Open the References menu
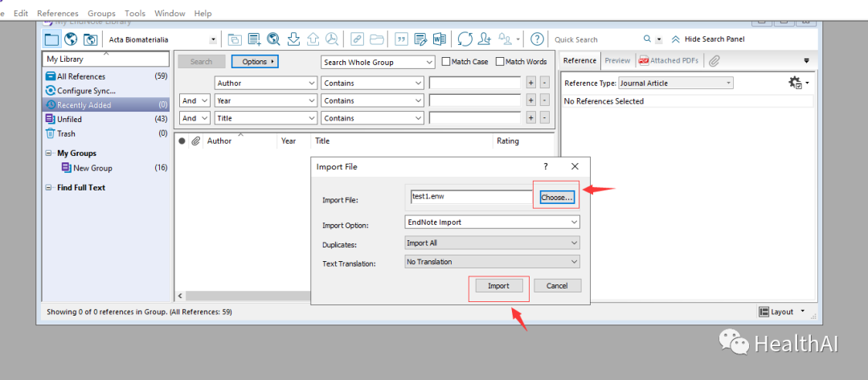Screen dimensions: 868x380 coord(58,13)
